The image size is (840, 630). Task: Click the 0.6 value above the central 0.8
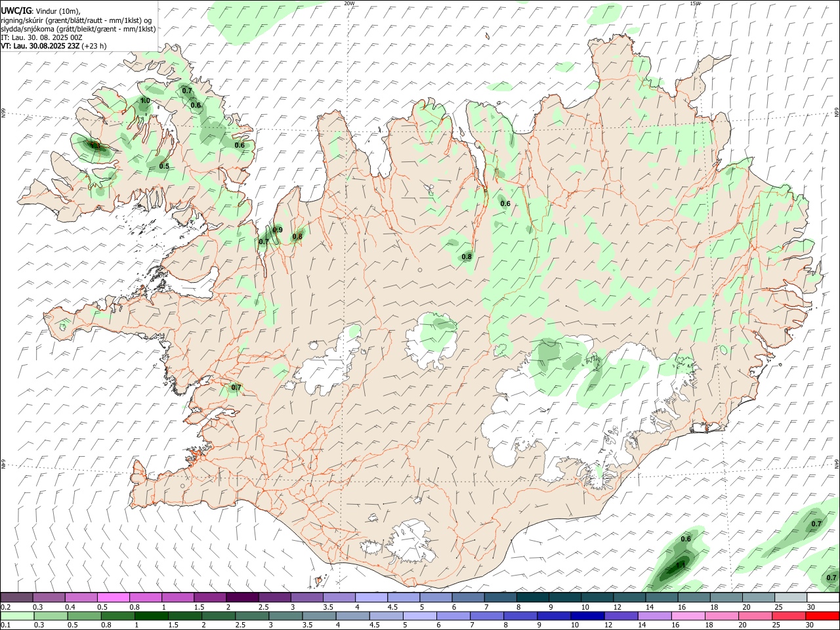click(505, 204)
